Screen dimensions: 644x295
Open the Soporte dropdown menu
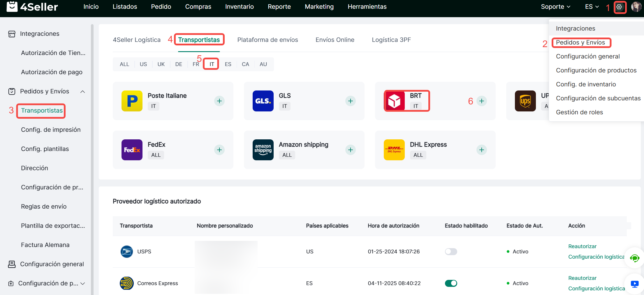coord(555,7)
